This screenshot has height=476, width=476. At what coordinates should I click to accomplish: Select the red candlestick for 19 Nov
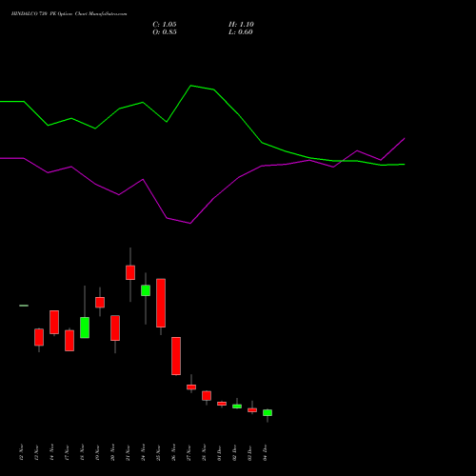point(100,303)
